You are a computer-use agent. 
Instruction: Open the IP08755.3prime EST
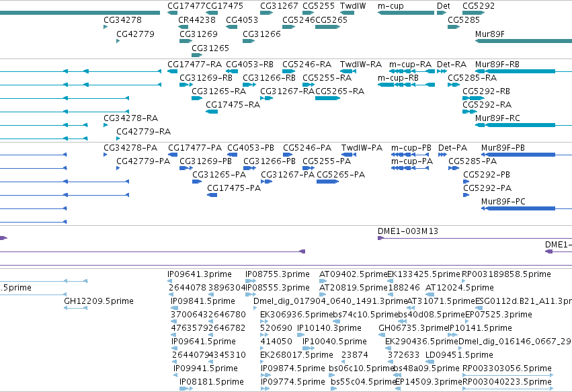[x=250, y=281]
